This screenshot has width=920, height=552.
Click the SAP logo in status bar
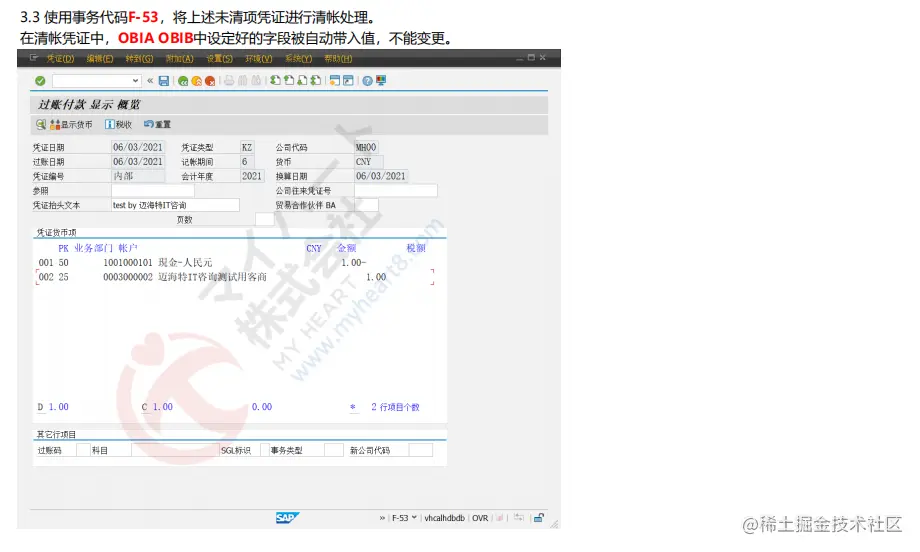[287, 517]
